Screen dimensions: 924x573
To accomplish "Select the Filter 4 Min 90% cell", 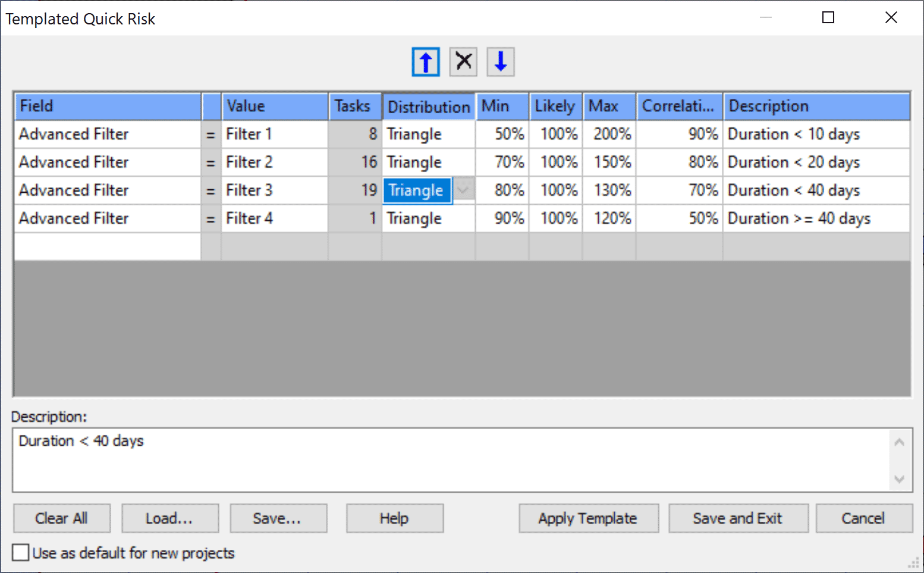I will click(502, 218).
